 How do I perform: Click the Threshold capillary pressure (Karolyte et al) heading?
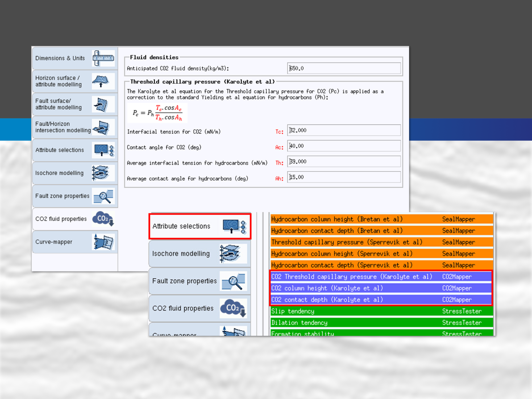coord(202,82)
